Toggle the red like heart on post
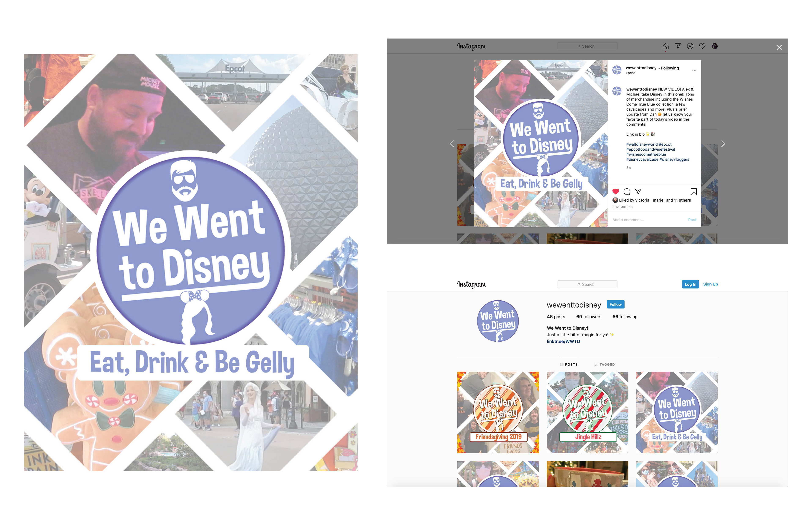 pyautogui.click(x=616, y=192)
